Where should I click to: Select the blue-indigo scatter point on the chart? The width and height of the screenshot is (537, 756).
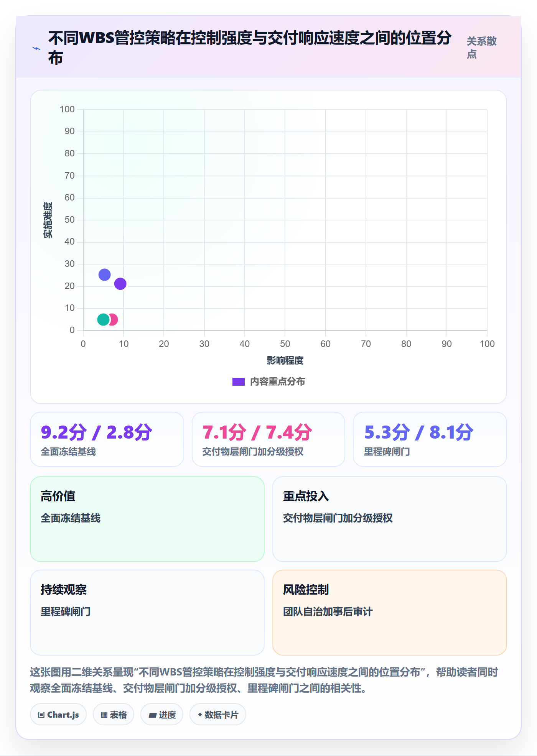104,274
